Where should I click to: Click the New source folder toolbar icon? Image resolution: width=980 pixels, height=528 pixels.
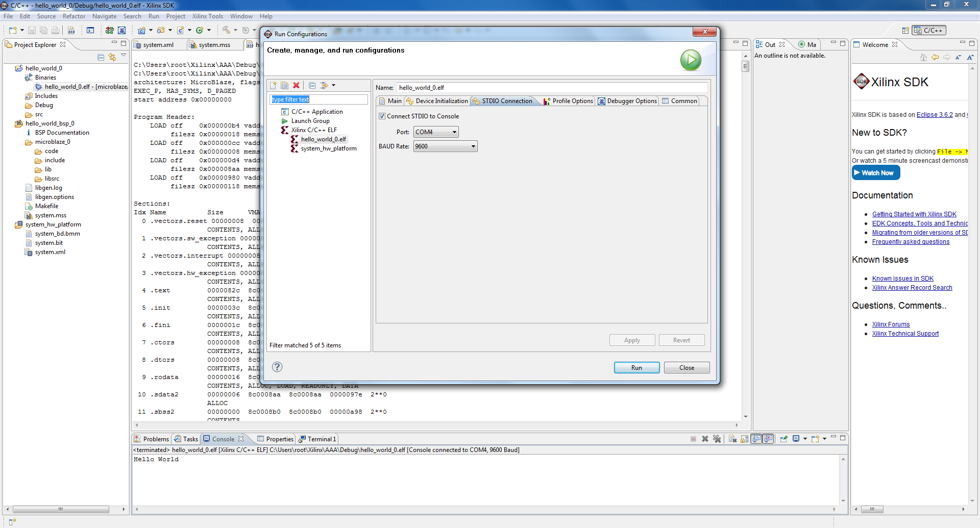(161, 30)
